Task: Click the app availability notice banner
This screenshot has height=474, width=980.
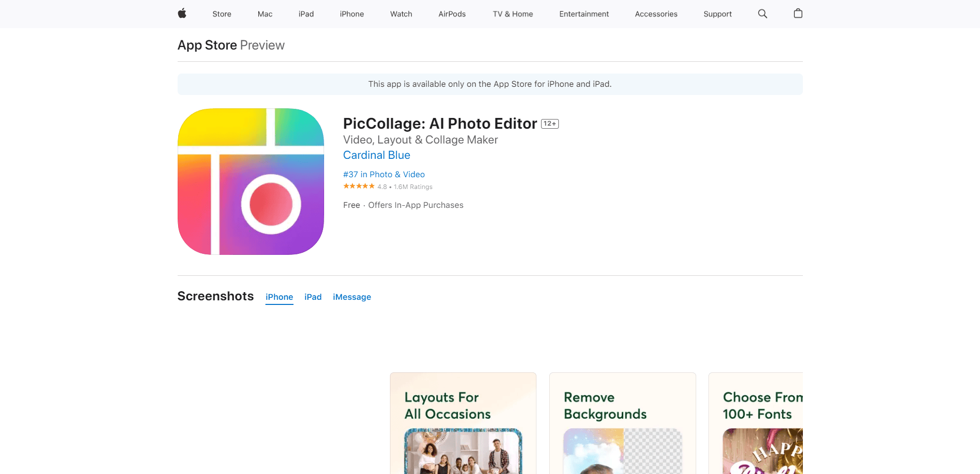Action: click(490, 84)
